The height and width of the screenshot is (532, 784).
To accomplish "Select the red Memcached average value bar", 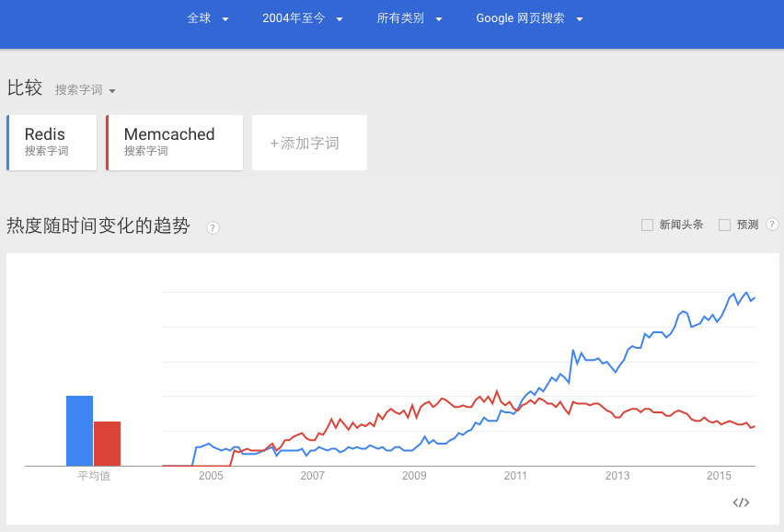I will point(109,440).
